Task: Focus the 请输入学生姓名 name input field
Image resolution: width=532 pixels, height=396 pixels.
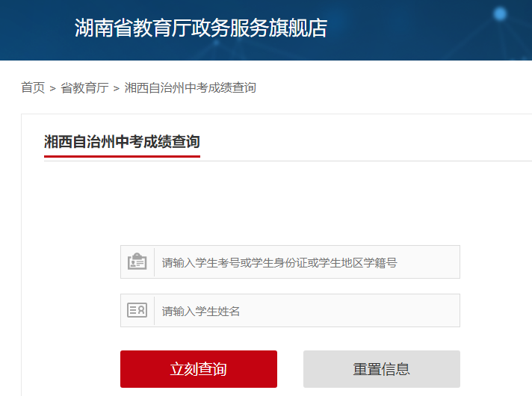Action: [x=306, y=311]
